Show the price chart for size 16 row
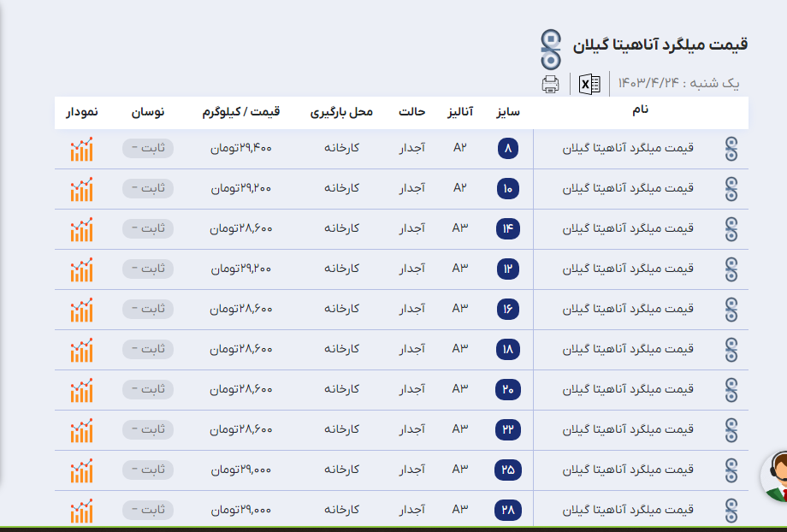 tap(81, 310)
